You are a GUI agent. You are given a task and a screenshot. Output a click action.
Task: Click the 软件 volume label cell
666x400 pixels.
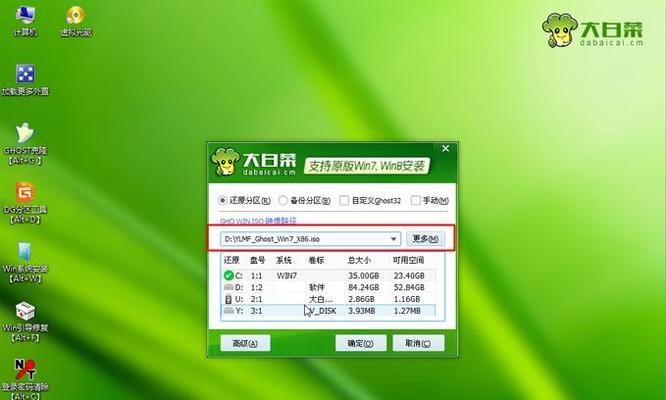[x=317, y=287]
